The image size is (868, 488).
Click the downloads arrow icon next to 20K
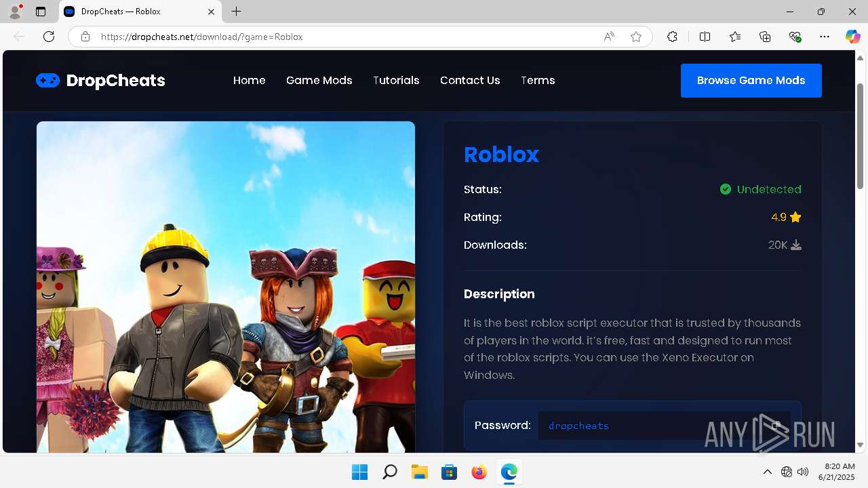pos(796,245)
